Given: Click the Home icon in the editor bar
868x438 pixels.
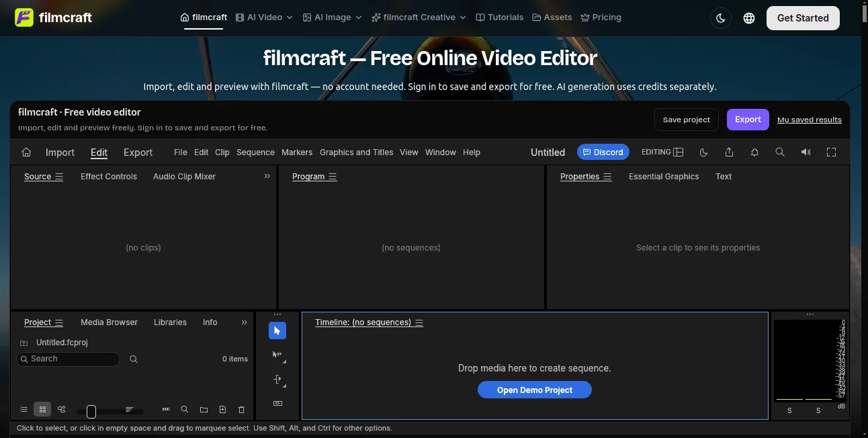Looking at the screenshot, I should (x=26, y=152).
